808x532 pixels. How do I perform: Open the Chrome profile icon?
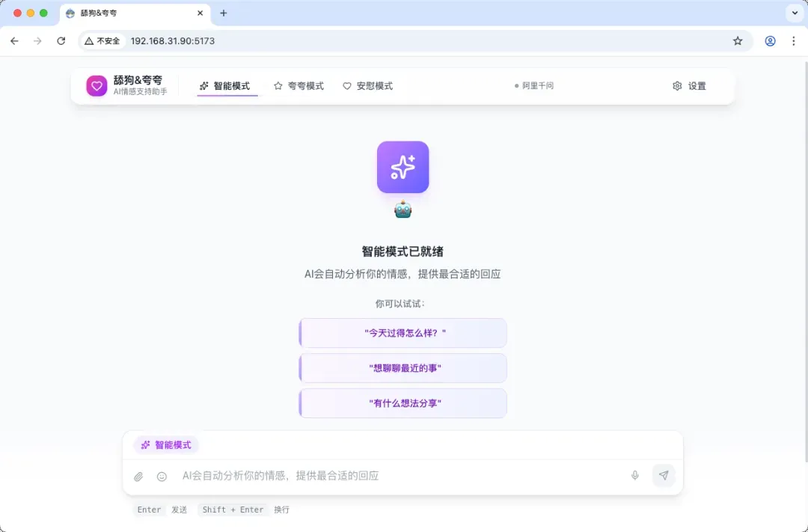point(770,41)
